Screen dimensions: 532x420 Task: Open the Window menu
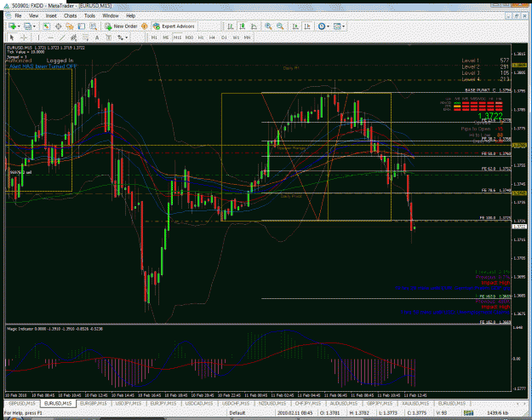[x=111, y=15]
